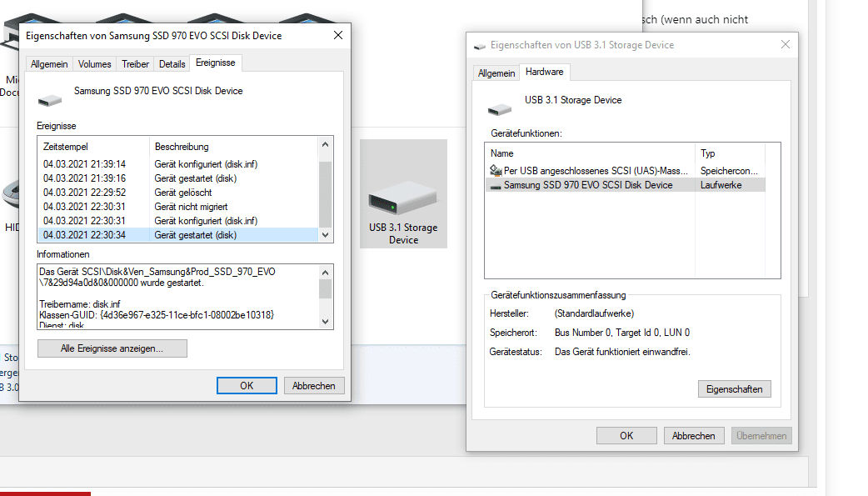Select Per USB angeschlossenes SCSI (UAS) row
The width and height of the screenshot is (868, 496).
626,171
